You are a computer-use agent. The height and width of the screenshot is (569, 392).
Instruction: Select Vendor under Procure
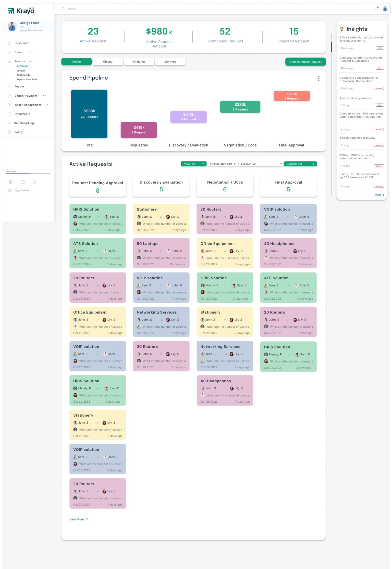pyautogui.click(x=21, y=71)
